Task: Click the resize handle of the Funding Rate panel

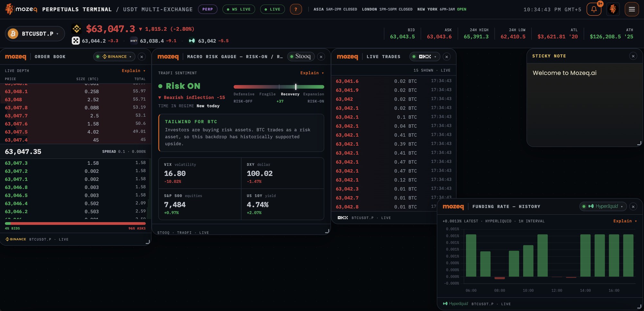Action: (x=639, y=306)
